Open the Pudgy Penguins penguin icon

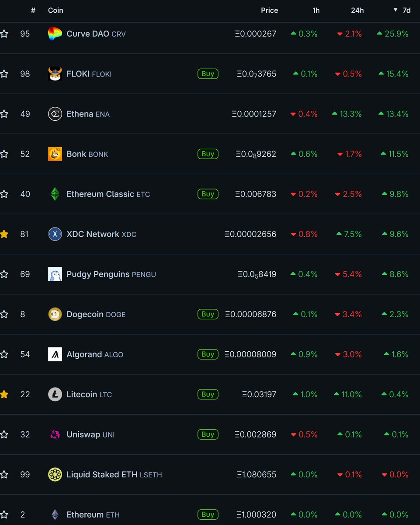tap(55, 274)
